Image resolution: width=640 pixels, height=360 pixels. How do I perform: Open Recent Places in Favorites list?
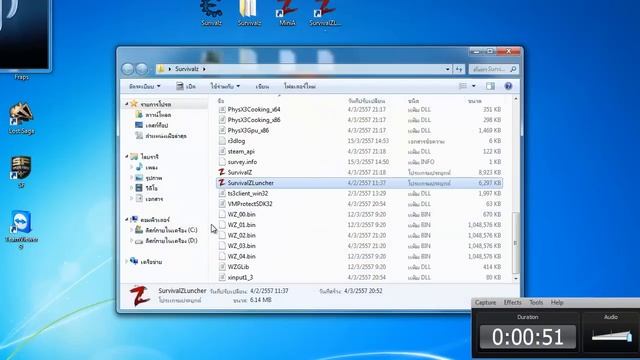coord(161,136)
